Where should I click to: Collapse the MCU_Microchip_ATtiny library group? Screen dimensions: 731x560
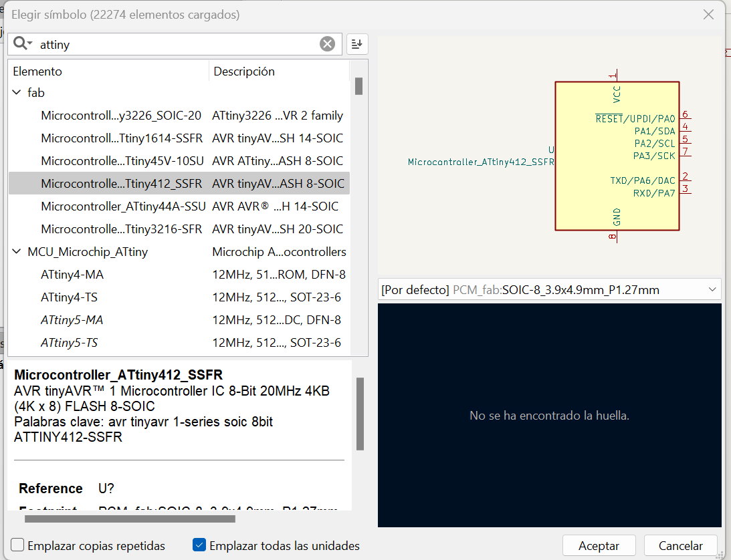[x=17, y=251]
